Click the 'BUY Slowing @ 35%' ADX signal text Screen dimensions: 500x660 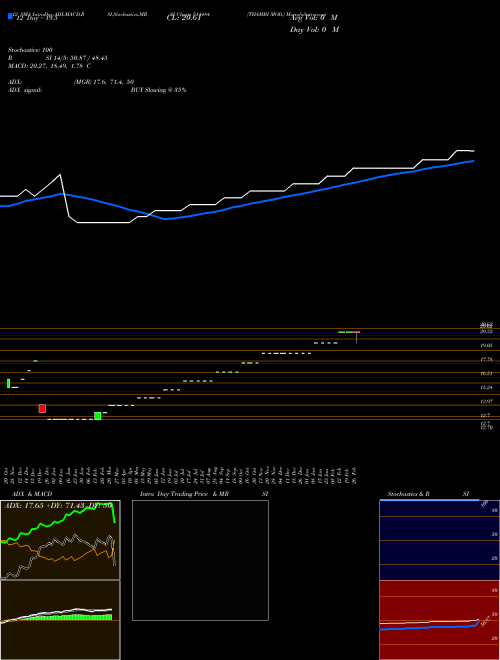pyautogui.click(x=158, y=90)
